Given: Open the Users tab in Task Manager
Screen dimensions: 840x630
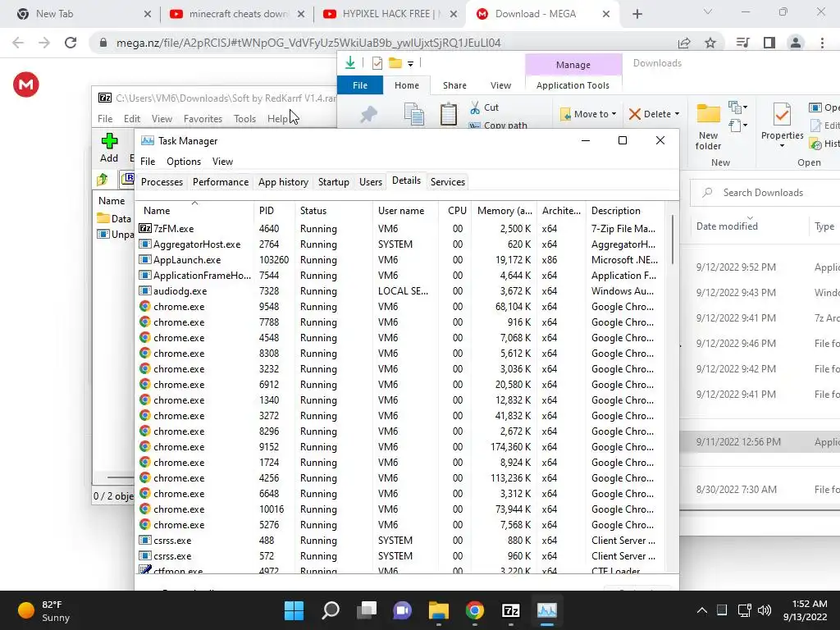Looking at the screenshot, I should [370, 182].
